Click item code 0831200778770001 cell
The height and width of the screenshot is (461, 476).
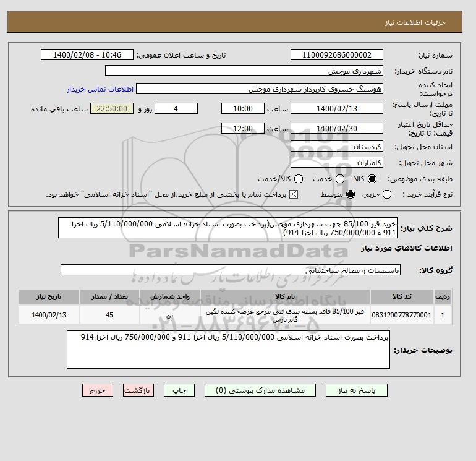click(402, 315)
